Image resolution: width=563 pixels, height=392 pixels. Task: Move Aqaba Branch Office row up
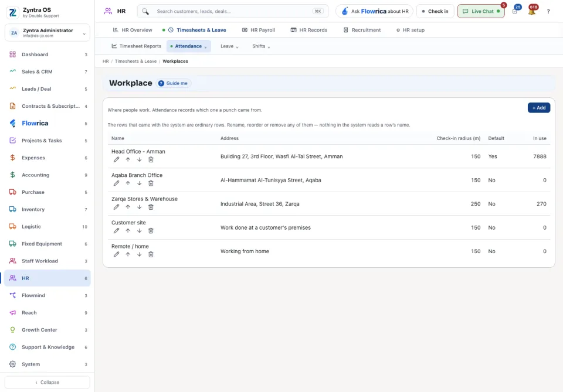(128, 183)
